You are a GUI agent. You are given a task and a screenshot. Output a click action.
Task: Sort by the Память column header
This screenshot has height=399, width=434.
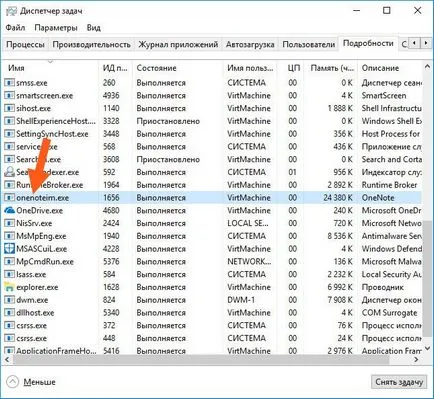330,68
